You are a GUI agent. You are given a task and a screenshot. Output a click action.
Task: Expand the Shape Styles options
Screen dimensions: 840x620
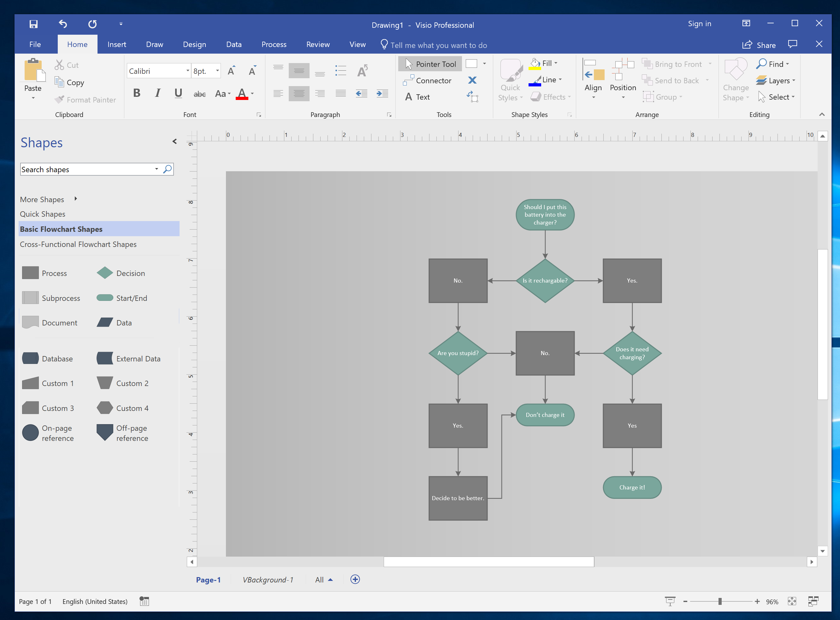click(x=570, y=115)
